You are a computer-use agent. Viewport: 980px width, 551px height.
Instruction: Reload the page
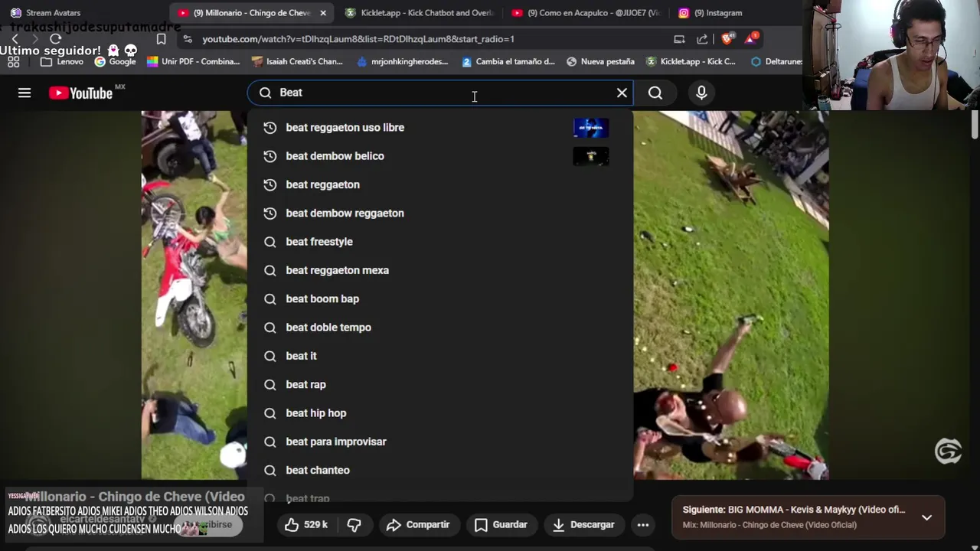(55, 39)
